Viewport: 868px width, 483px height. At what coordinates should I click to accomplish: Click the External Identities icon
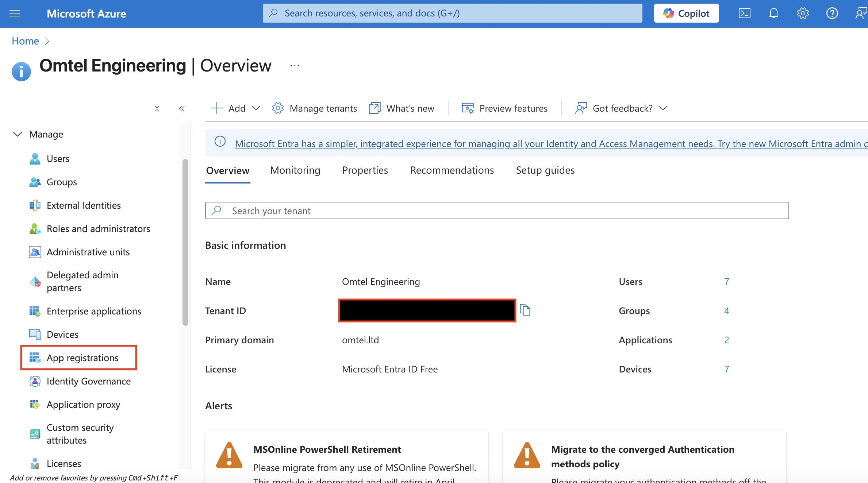35,205
